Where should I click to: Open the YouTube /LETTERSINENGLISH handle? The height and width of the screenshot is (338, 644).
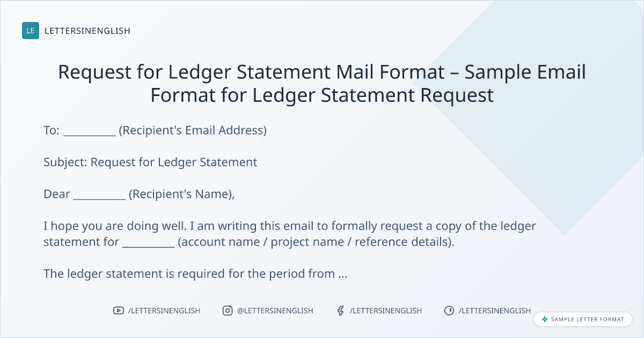(164, 311)
